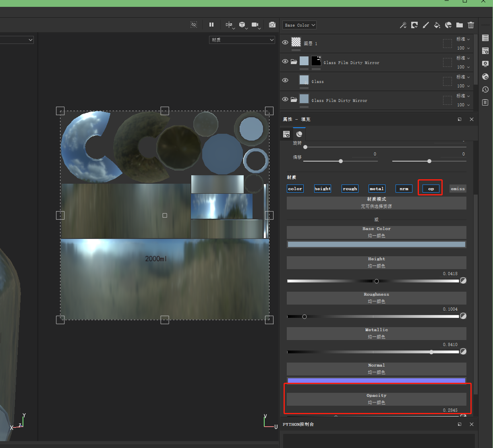
Task: Hide the 图层 1 layer
Action: [285, 42]
